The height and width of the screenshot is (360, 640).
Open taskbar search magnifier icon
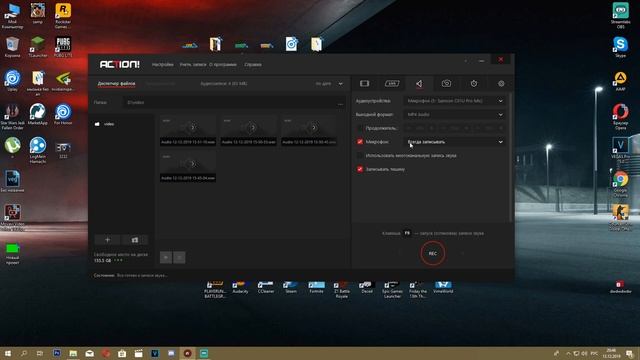tap(24, 353)
